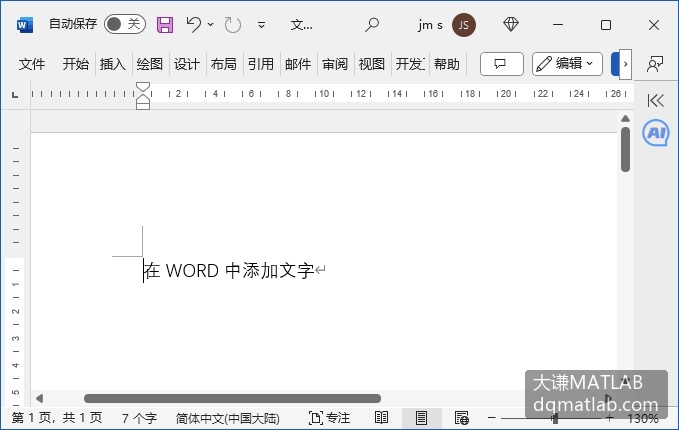Enable 专注 Focus mode
This screenshot has height=430, width=679.
[329, 418]
